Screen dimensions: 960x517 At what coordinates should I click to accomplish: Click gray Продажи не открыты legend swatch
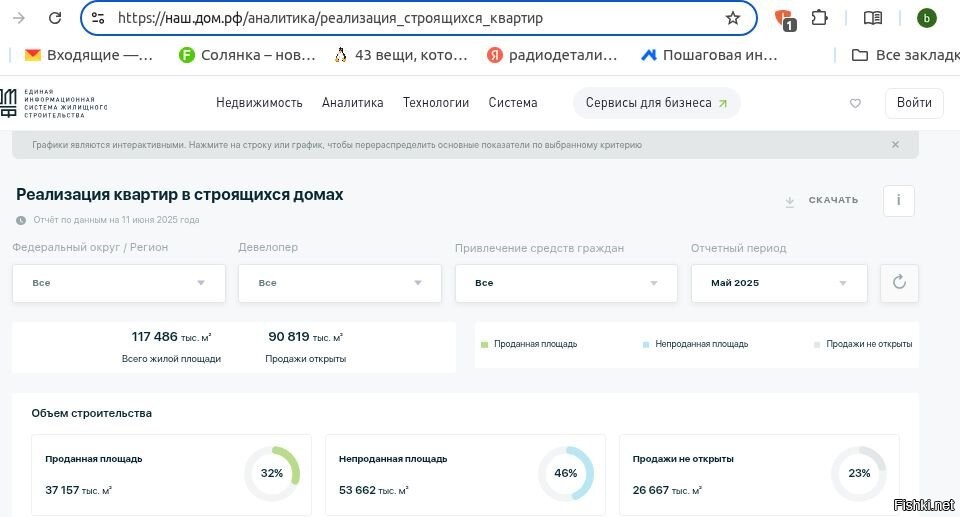[x=817, y=345]
